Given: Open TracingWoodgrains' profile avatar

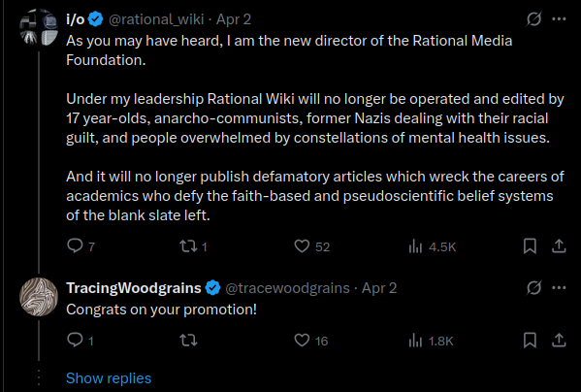Looking at the screenshot, I should coord(39,297).
